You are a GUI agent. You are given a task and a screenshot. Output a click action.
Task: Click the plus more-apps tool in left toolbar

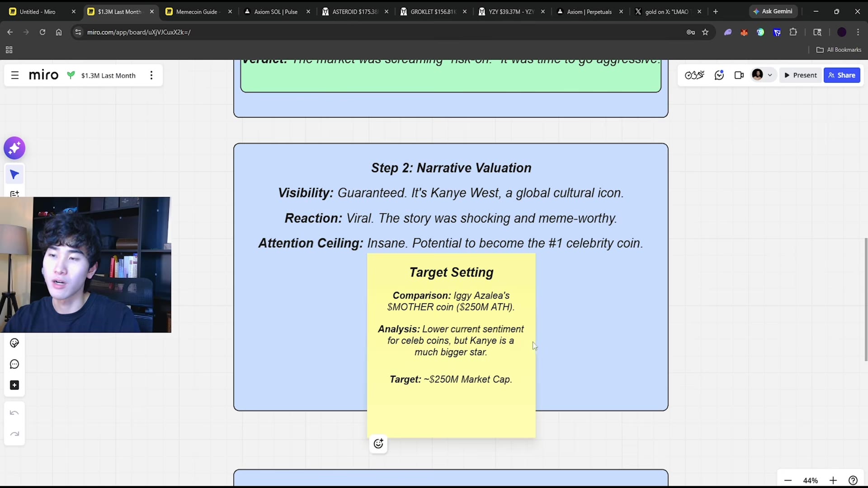click(14, 385)
